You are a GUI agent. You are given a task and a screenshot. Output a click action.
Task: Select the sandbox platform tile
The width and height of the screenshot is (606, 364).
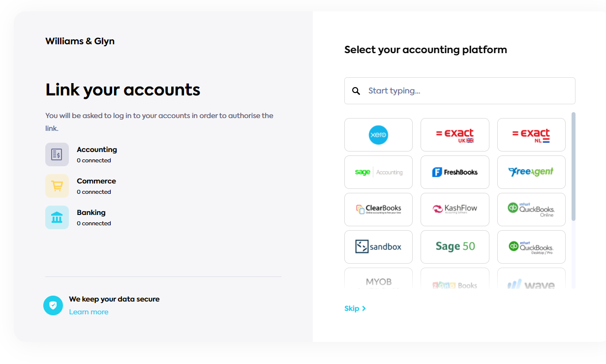[x=378, y=247]
